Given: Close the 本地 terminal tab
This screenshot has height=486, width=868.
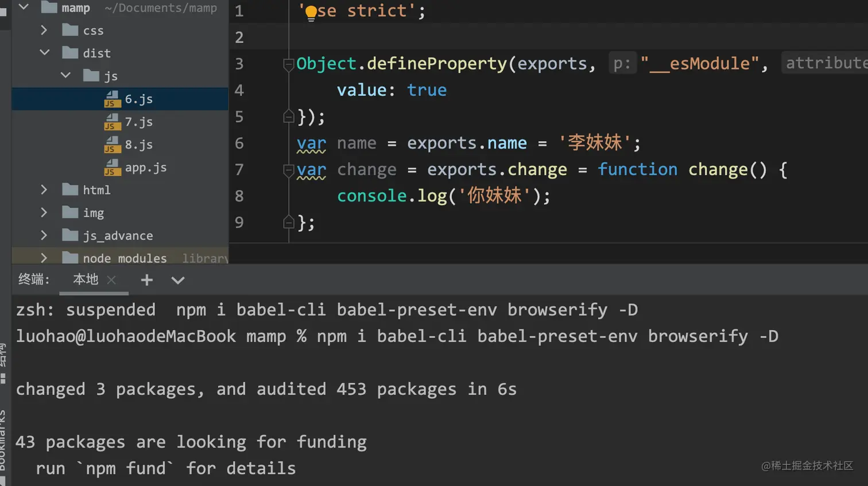Looking at the screenshot, I should click(111, 280).
